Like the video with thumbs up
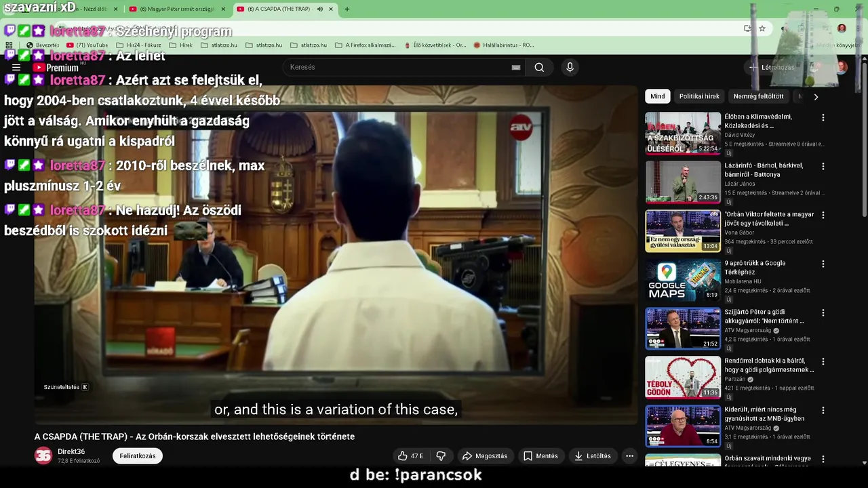Screen dimensions: 868x488 pyautogui.click(x=410, y=456)
